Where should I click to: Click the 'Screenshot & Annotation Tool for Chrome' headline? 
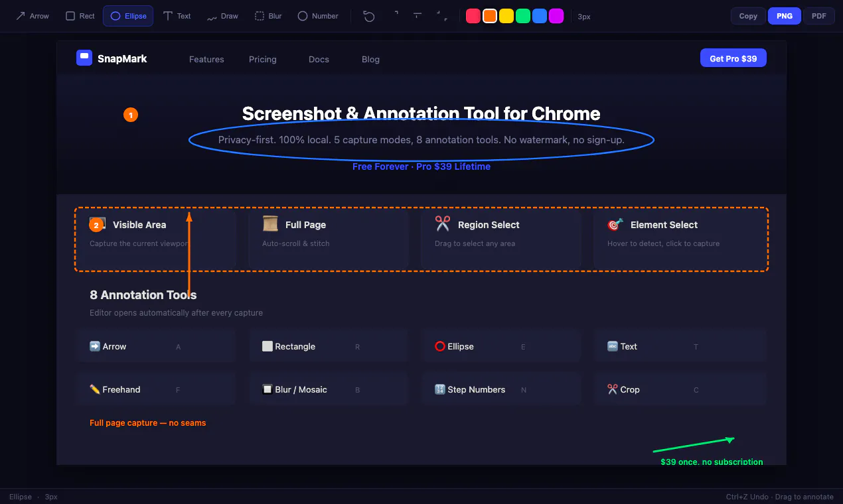coord(421,113)
